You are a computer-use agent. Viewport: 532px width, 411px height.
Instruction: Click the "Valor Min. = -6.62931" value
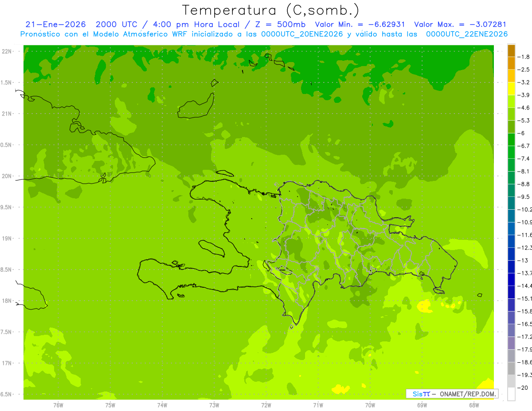click(x=360, y=24)
